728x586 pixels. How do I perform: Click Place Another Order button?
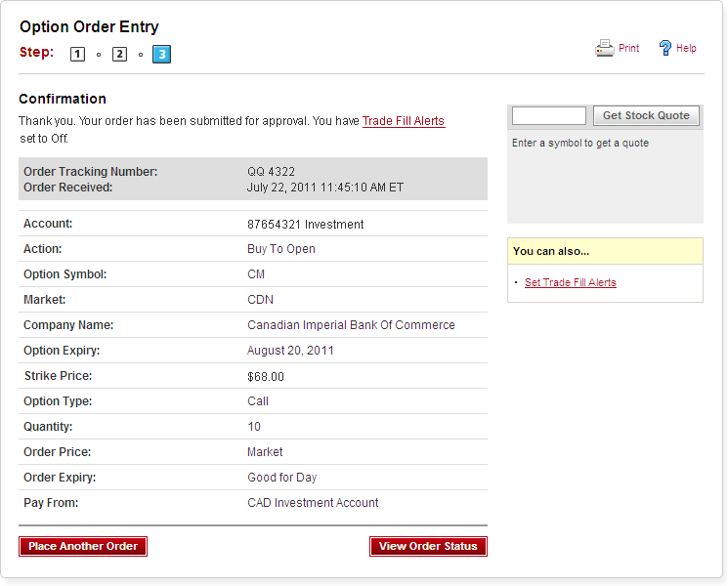coord(83,546)
